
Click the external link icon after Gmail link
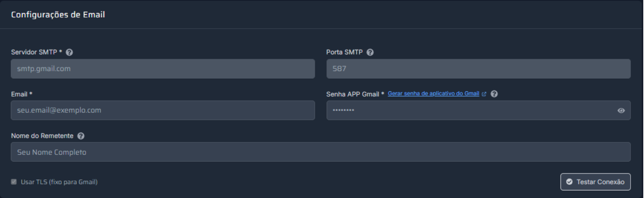[x=484, y=94]
